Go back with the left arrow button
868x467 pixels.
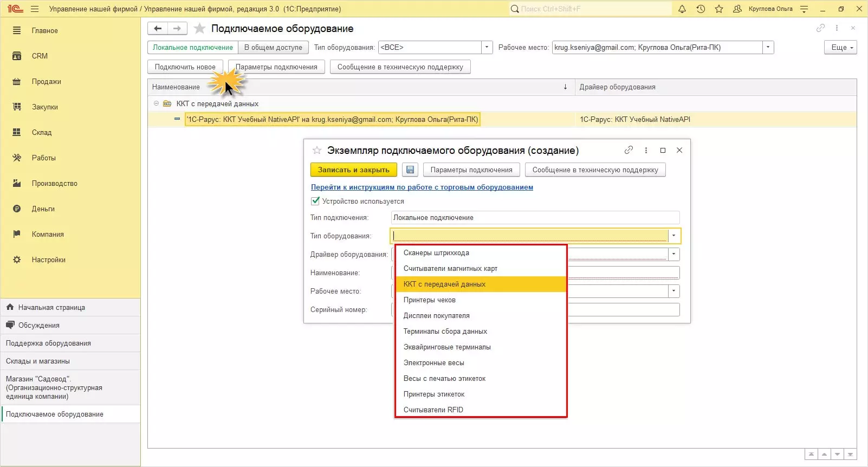pos(158,29)
